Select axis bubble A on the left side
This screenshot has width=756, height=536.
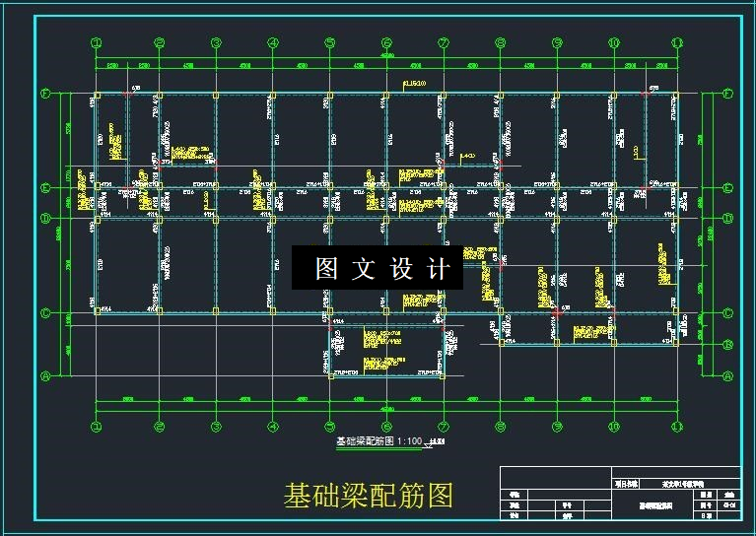coord(45,376)
